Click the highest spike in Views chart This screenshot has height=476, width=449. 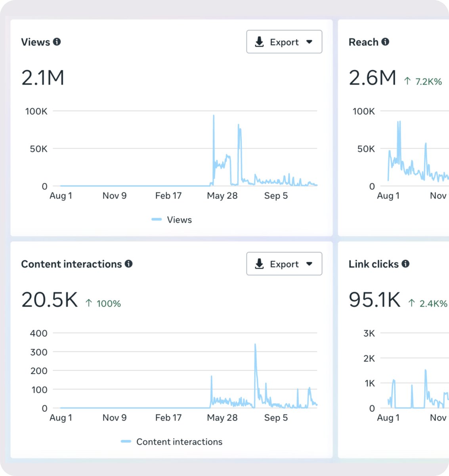214,116
